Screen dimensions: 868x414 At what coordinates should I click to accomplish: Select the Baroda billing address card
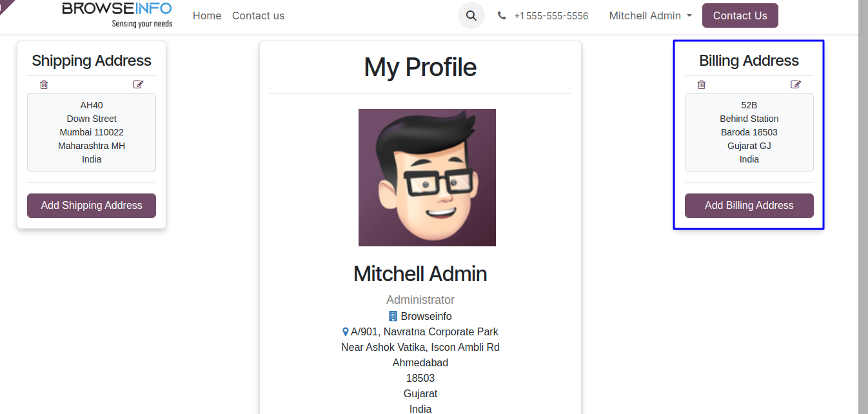pos(749,132)
